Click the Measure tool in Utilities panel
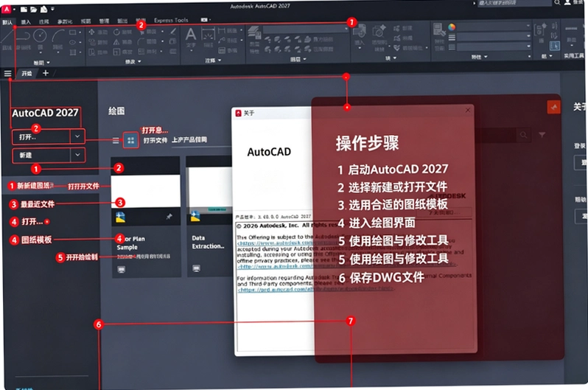The image size is (588, 390). coord(571,29)
